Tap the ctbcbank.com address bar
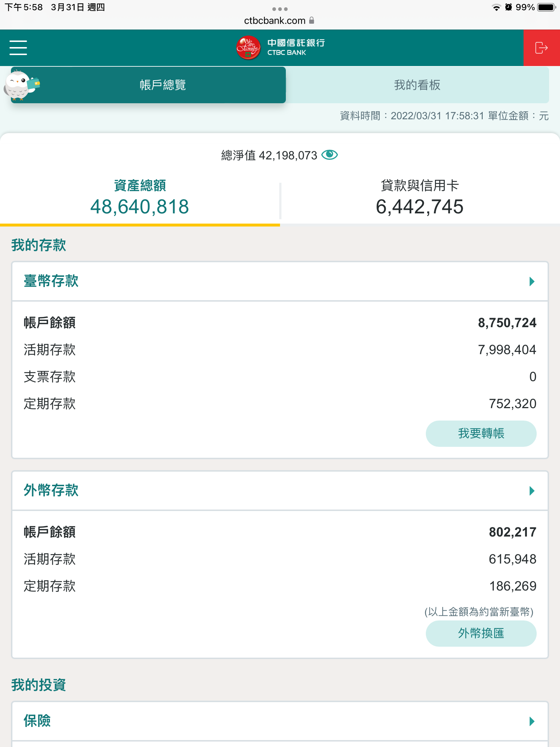560x747 pixels. click(x=275, y=20)
